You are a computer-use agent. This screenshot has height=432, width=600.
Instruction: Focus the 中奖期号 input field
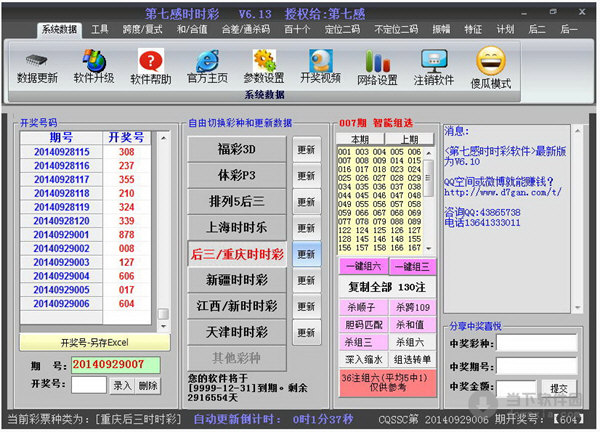[x=536, y=366]
